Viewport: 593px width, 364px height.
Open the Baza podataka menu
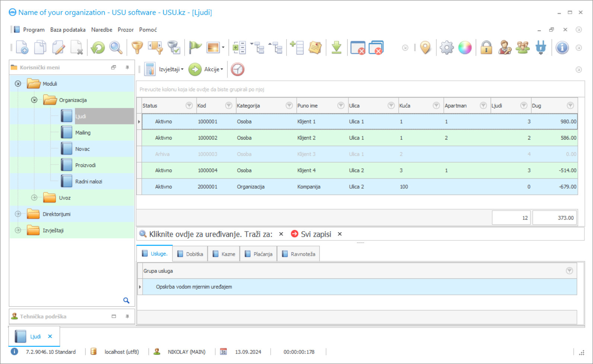tap(68, 30)
